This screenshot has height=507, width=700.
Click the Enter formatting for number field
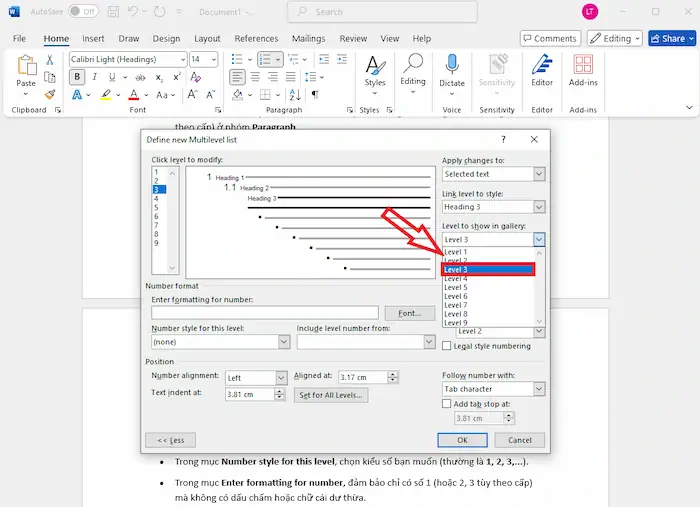(x=265, y=313)
